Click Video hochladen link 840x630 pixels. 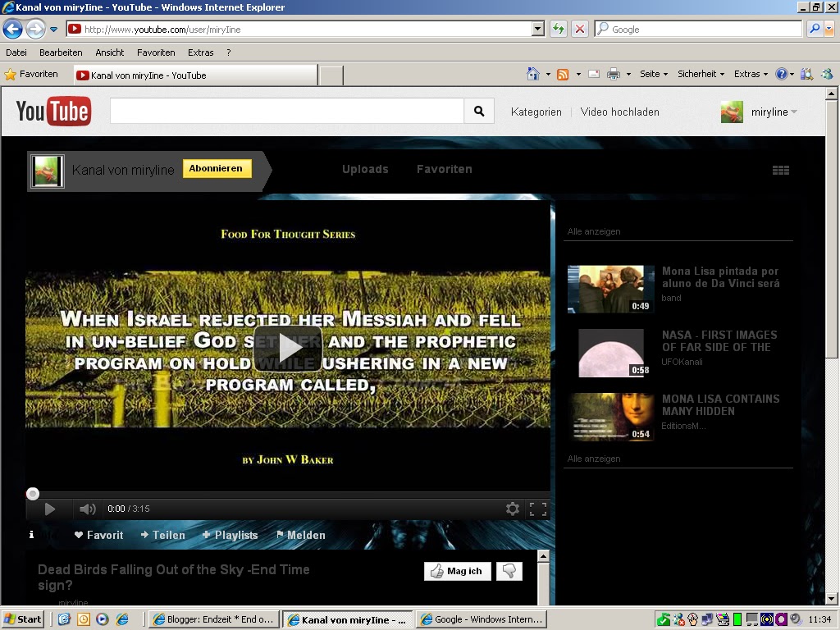620,112
